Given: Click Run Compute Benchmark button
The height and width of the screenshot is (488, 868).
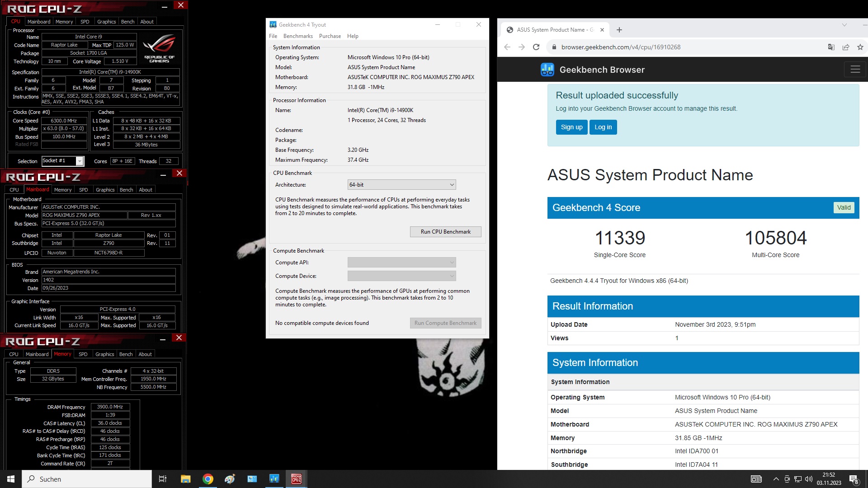Looking at the screenshot, I should click(445, 323).
